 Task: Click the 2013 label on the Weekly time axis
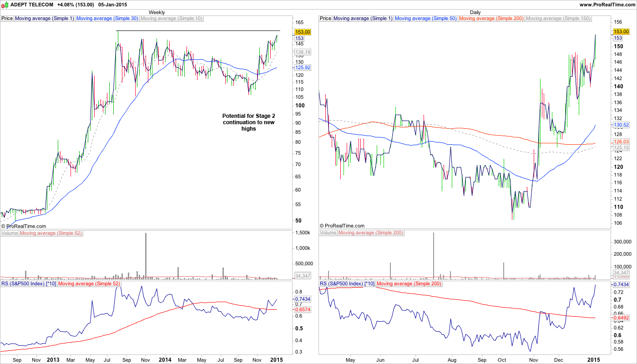[53, 359]
